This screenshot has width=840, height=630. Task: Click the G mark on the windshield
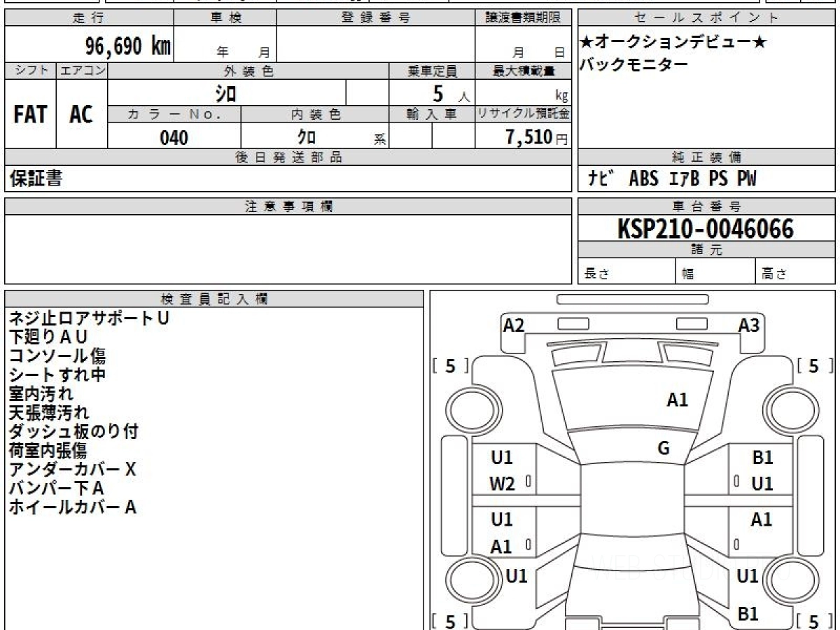click(664, 449)
